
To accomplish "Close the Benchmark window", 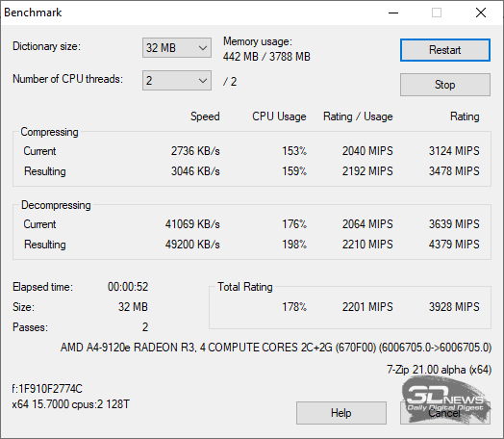I will 481,13.
